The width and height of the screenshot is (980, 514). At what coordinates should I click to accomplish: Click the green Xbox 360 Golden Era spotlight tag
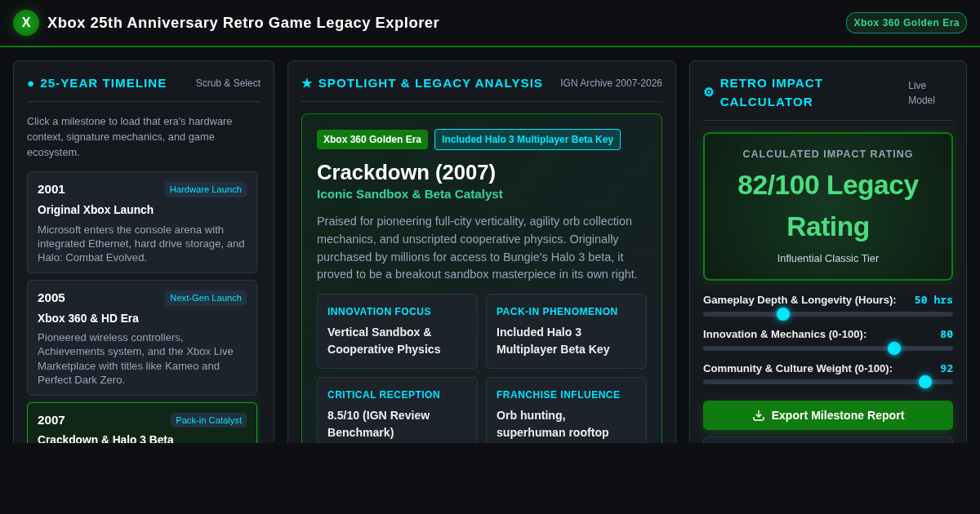(x=372, y=140)
